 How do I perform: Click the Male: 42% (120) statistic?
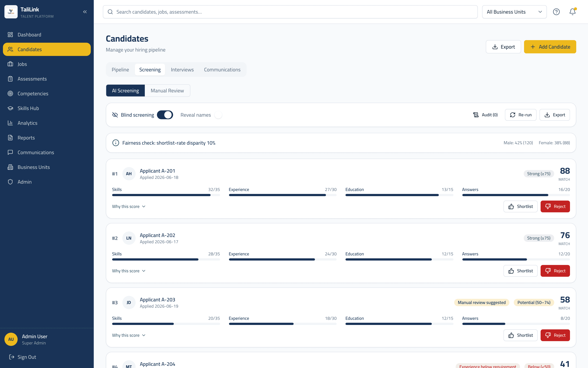click(x=518, y=143)
